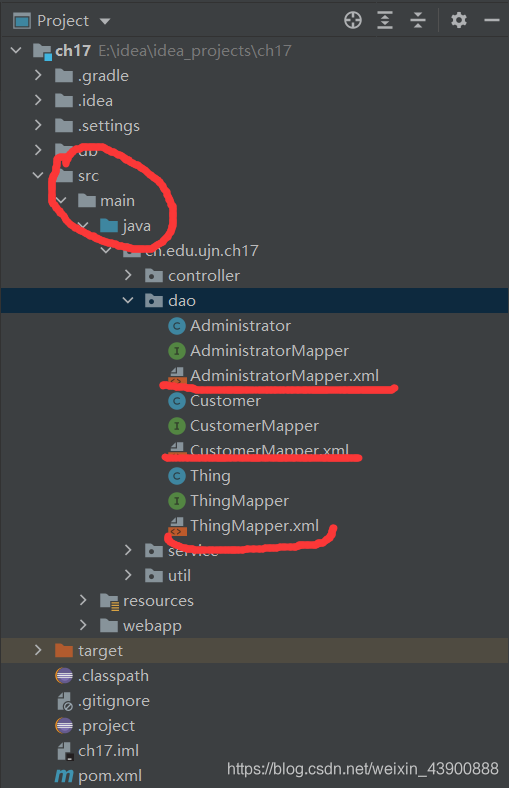
Task: Click the .classpath Eclipse file icon
Action: coord(64,676)
